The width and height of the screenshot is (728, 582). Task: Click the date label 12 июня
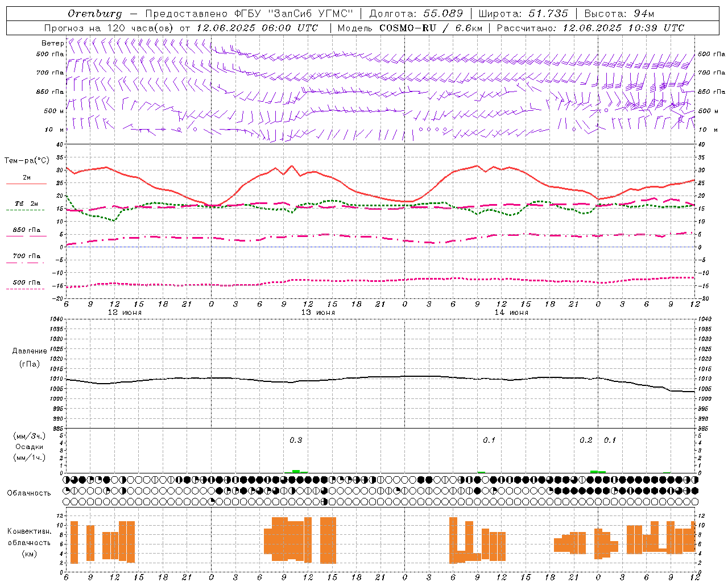[125, 313]
